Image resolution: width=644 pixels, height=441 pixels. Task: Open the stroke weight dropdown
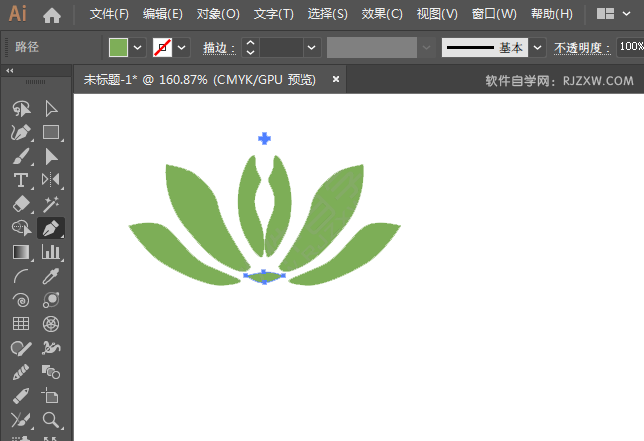click(312, 48)
